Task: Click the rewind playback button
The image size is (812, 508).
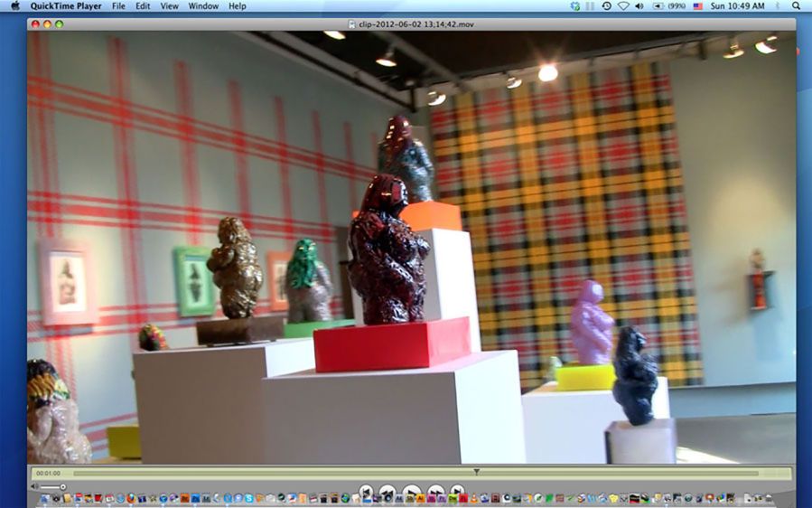Action: click(387, 493)
